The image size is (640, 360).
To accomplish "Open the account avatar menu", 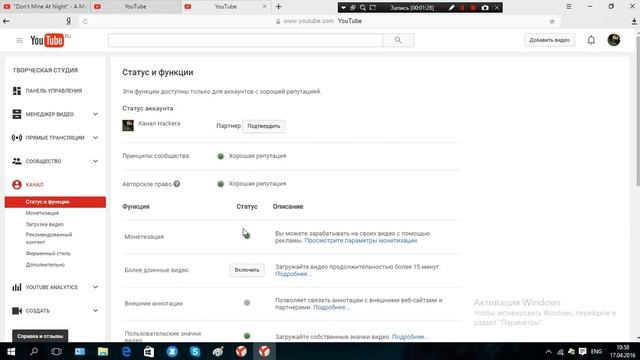I will (613, 40).
